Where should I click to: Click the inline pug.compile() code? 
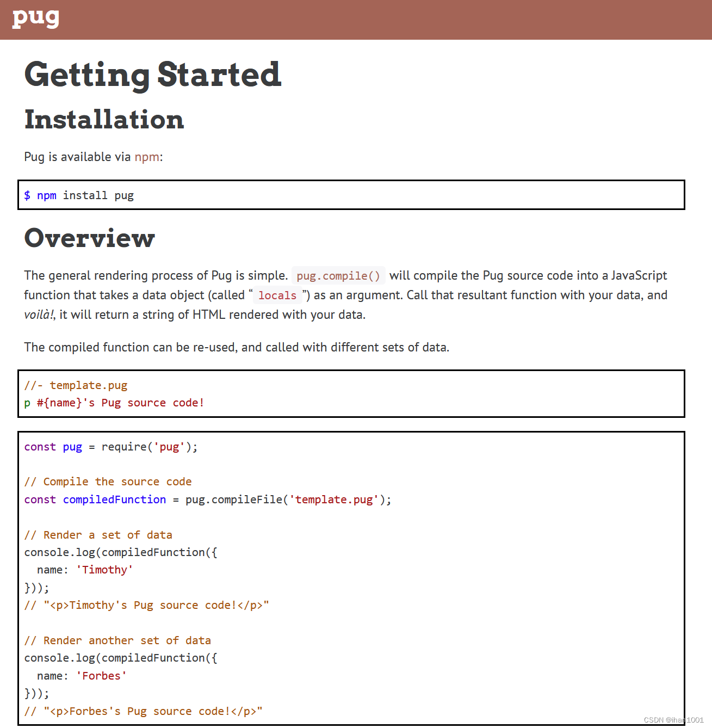[338, 275]
